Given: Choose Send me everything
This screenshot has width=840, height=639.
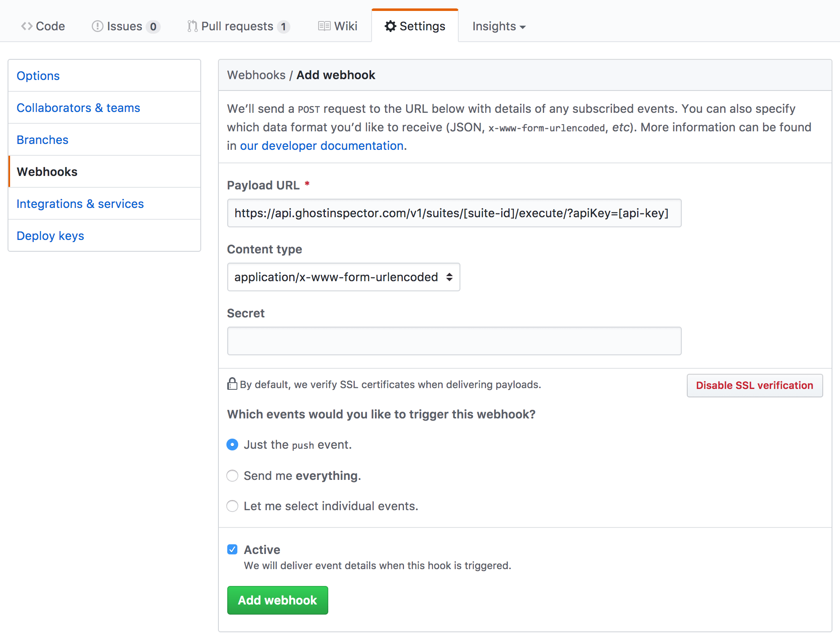Looking at the screenshot, I should [x=232, y=476].
